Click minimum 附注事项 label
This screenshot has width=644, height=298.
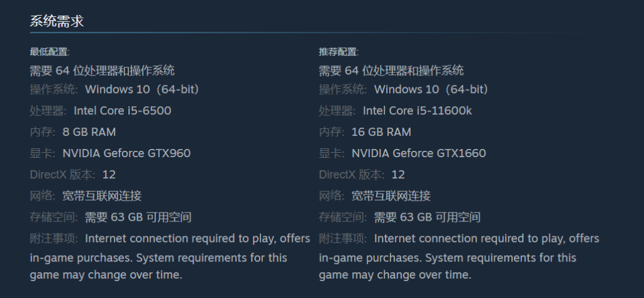point(54,239)
